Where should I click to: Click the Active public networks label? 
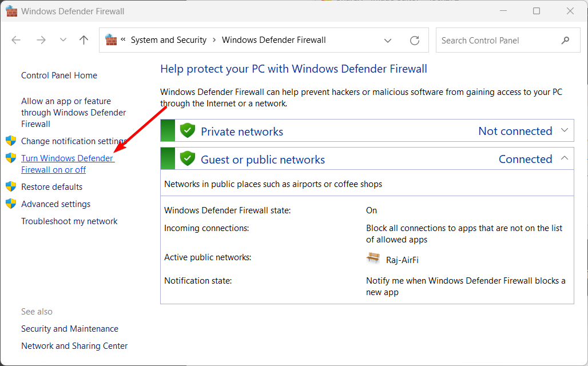[x=208, y=257]
